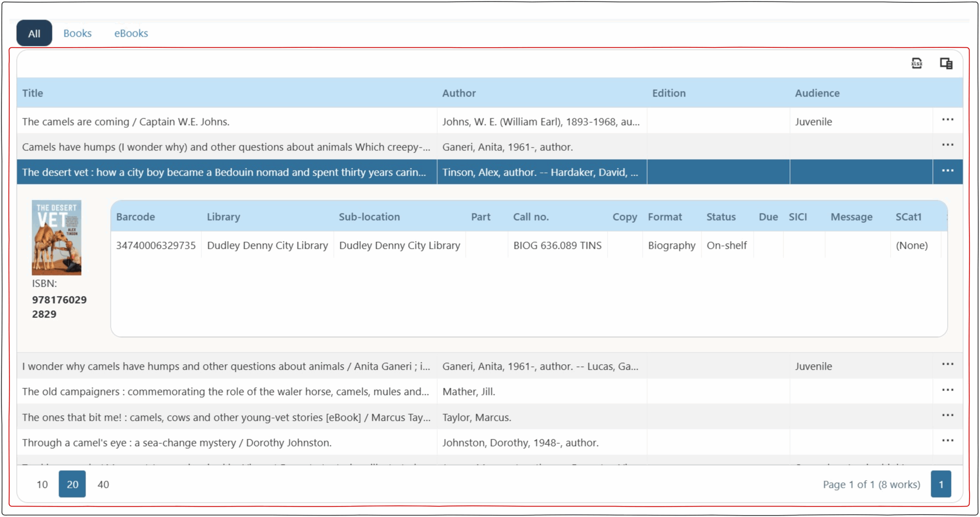This screenshot has height=517, width=980.
Task: Export results to XLSX file icon
Action: coord(916,63)
